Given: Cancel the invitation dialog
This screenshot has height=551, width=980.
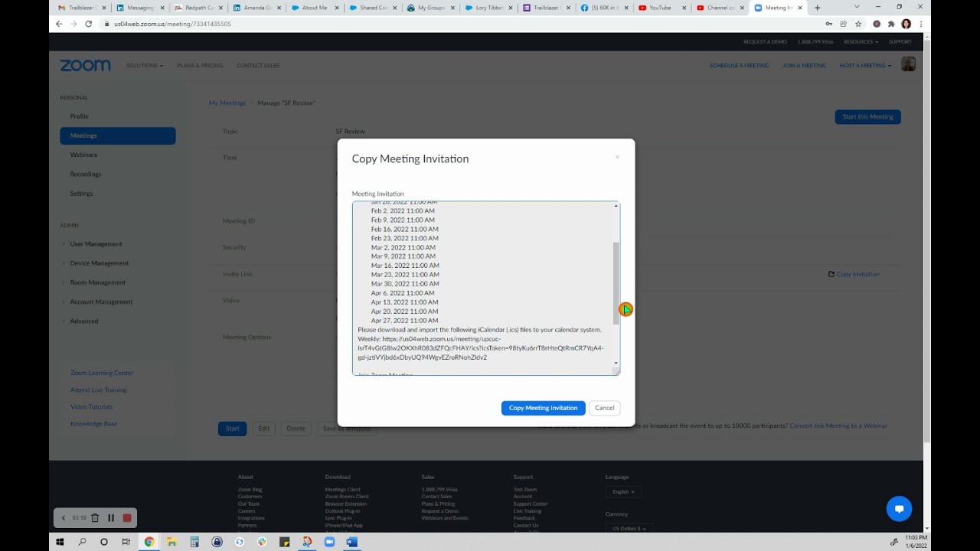Looking at the screenshot, I should (605, 408).
